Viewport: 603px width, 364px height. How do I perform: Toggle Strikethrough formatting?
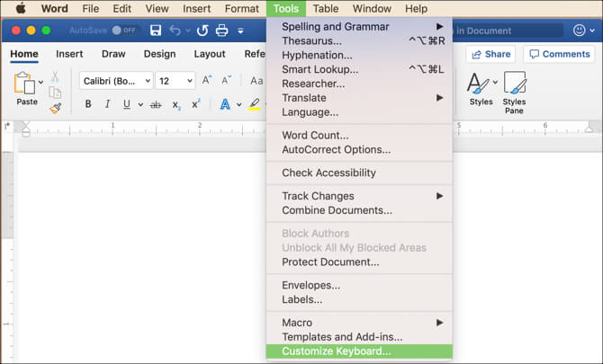pyautogui.click(x=156, y=104)
